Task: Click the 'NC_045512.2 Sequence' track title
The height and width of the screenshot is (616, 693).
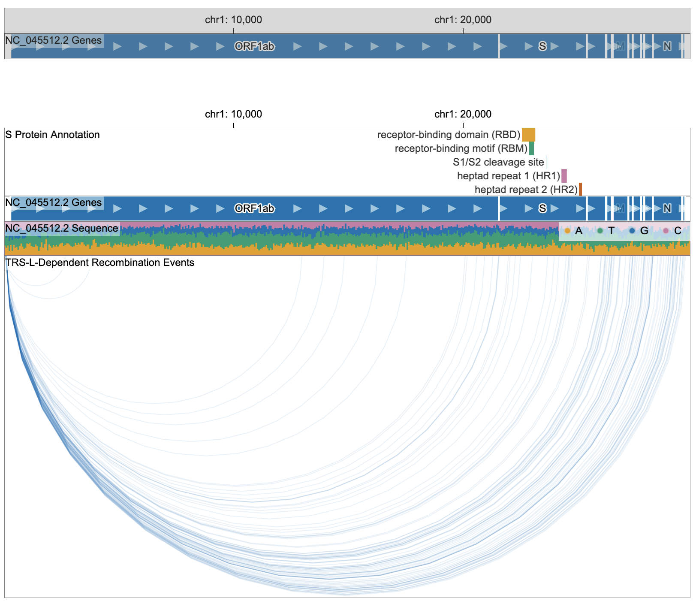Action: 62,228
